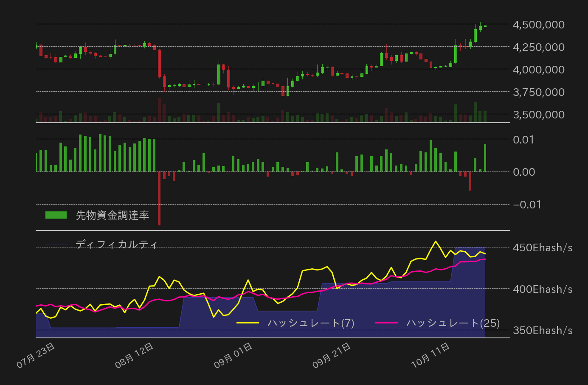Screen dimensions: 588x385
Task: Select the 07月 23日 date label
Action: 36,355
